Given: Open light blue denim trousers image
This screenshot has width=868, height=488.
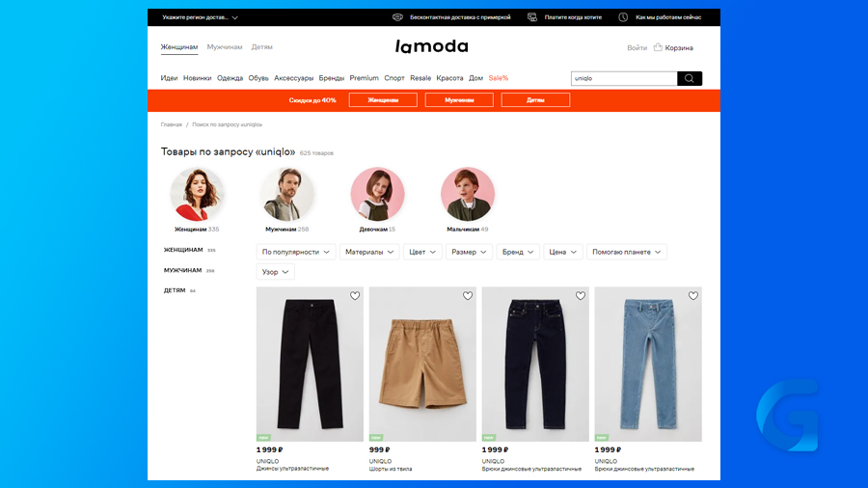Looking at the screenshot, I should pos(648,364).
